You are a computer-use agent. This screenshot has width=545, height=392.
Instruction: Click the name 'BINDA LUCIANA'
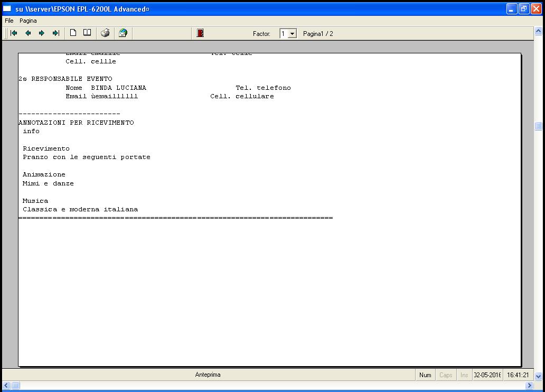pyautogui.click(x=118, y=88)
